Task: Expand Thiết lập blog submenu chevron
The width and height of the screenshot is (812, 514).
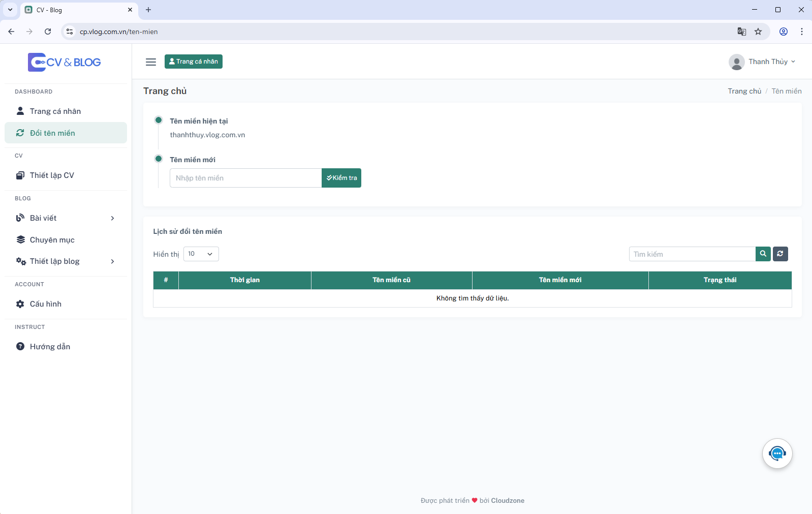Action: pos(112,261)
